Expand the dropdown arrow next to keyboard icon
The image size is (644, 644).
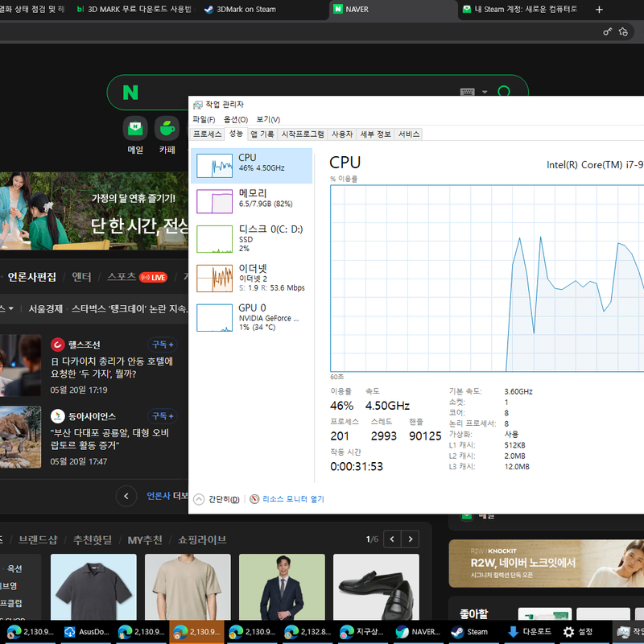[x=485, y=92]
